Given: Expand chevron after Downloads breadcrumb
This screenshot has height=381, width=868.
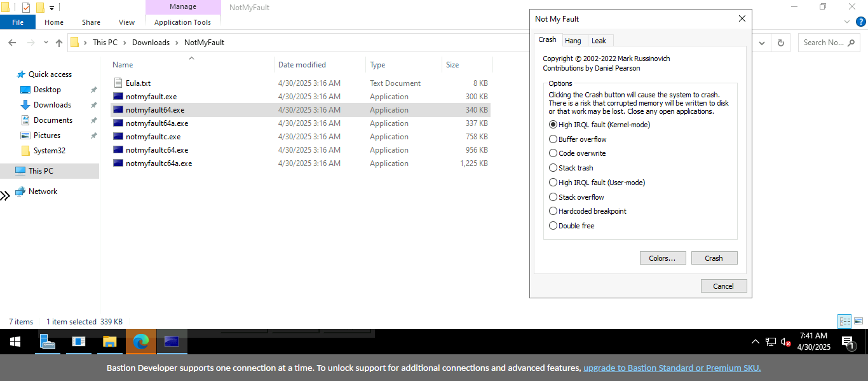Looking at the screenshot, I should coord(177,43).
